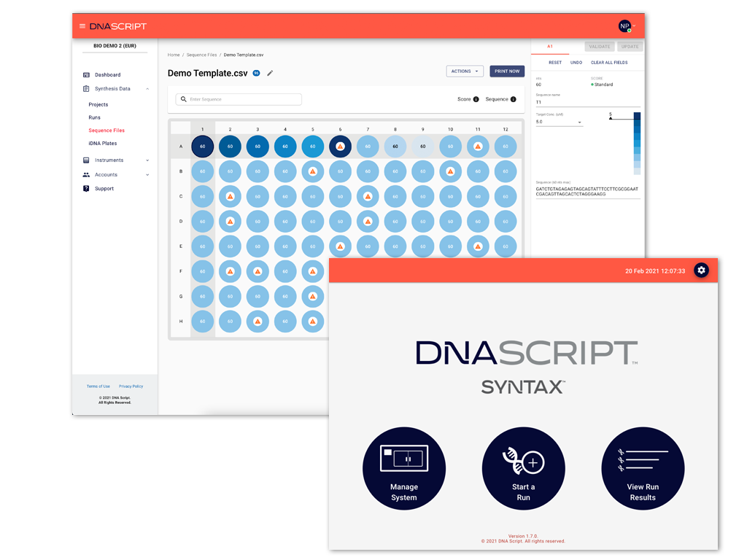Click the score gradient marker labeled 5

[x=611, y=116]
